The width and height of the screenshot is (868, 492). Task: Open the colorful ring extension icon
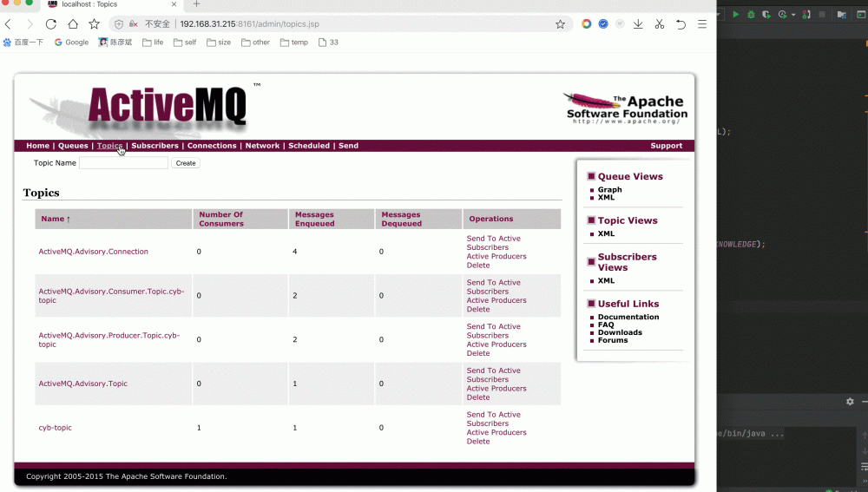(x=586, y=23)
